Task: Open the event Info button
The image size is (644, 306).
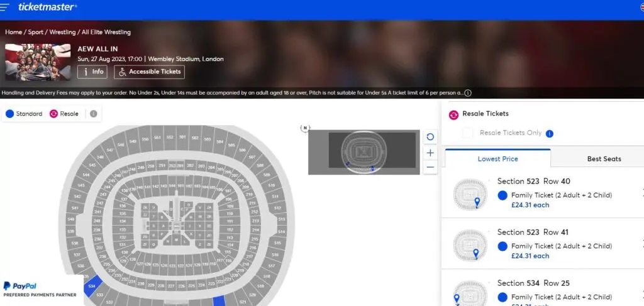Action: pos(92,72)
